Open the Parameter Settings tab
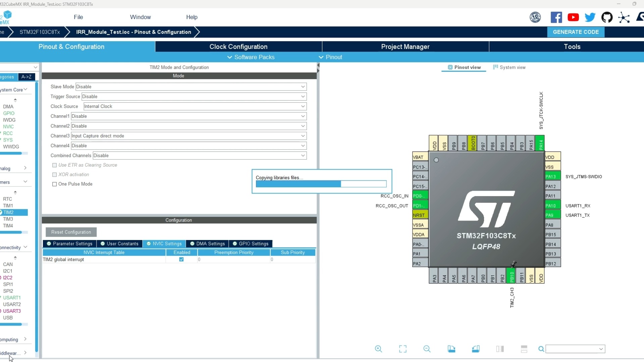The height and width of the screenshot is (362, 644). pos(69,244)
